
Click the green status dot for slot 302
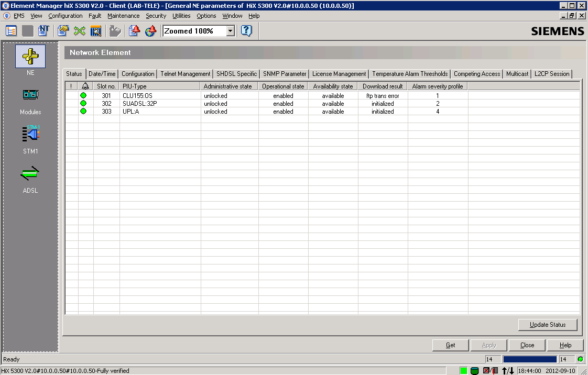(x=83, y=103)
